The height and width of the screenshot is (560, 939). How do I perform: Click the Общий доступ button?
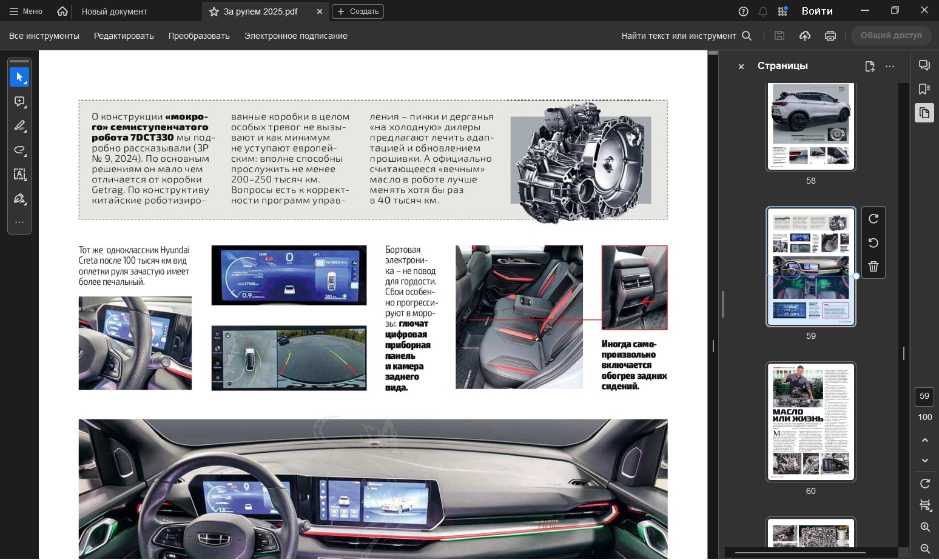pyautogui.click(x=891, y=36)
